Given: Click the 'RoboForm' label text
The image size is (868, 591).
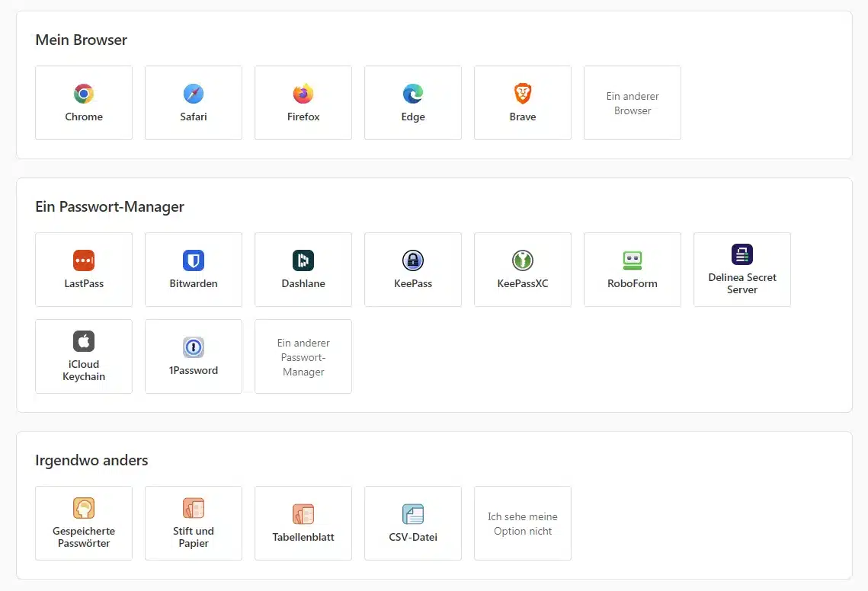Looking at the screenshot, I should 633,283.
